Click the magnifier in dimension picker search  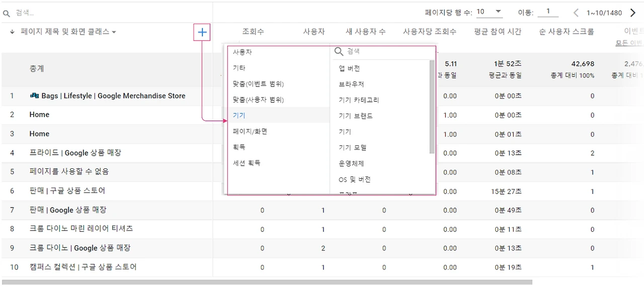pos(339,51)
